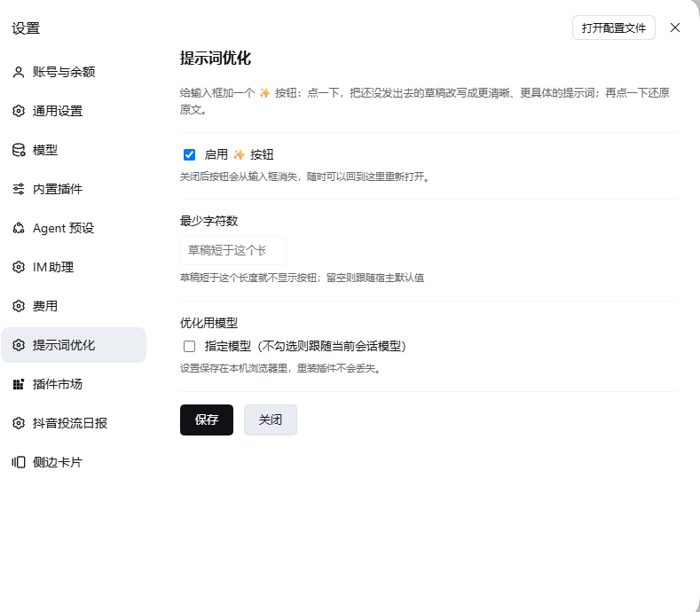Go to the 内置插件 section
This screenshot has height=612, width=700.
point(74,189)
